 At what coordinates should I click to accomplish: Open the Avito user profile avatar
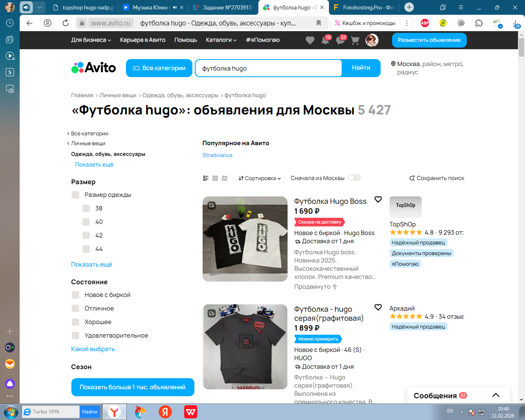click(372, 40)
